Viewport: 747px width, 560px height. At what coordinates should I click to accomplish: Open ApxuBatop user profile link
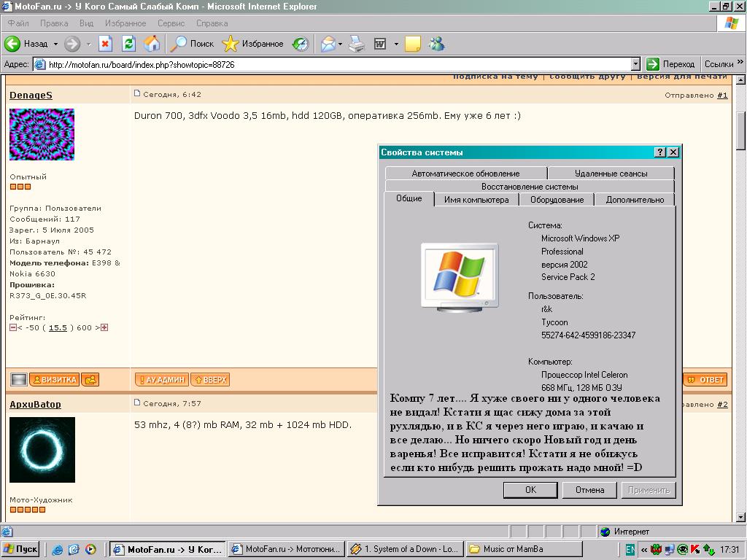(35, 404)
